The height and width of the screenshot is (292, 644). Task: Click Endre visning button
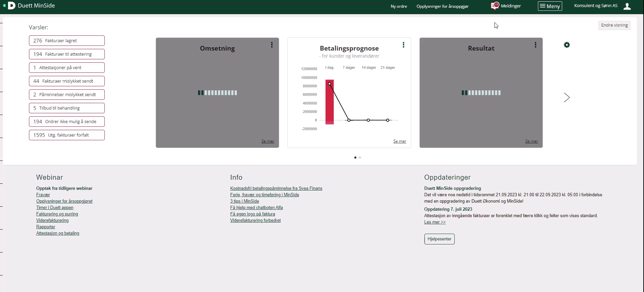pos(614,25)
